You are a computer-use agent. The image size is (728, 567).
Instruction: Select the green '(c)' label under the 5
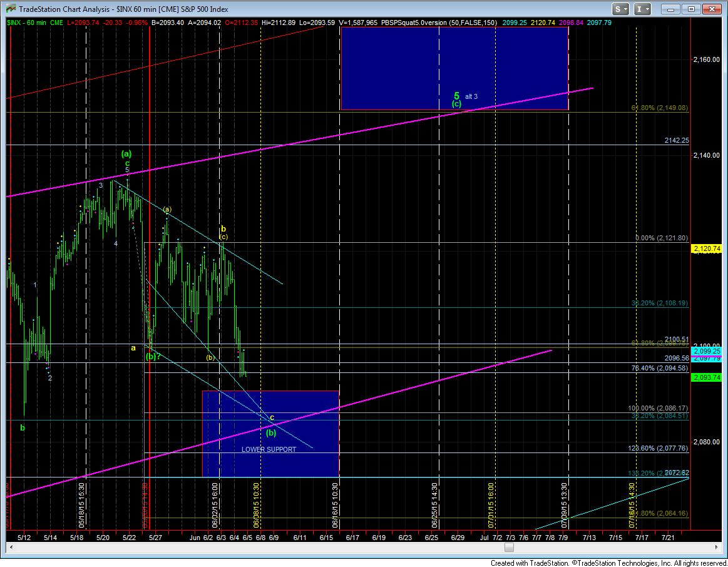(x=457, y=104)
